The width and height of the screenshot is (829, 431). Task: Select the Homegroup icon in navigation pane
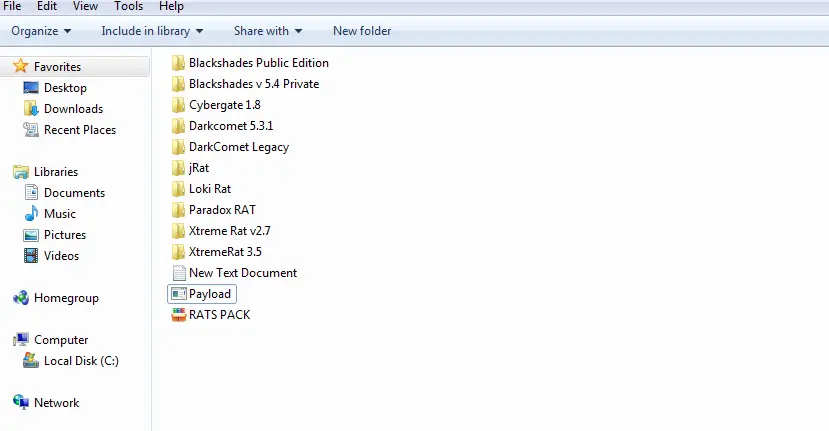pyautogui.click(x=21, y=298)
